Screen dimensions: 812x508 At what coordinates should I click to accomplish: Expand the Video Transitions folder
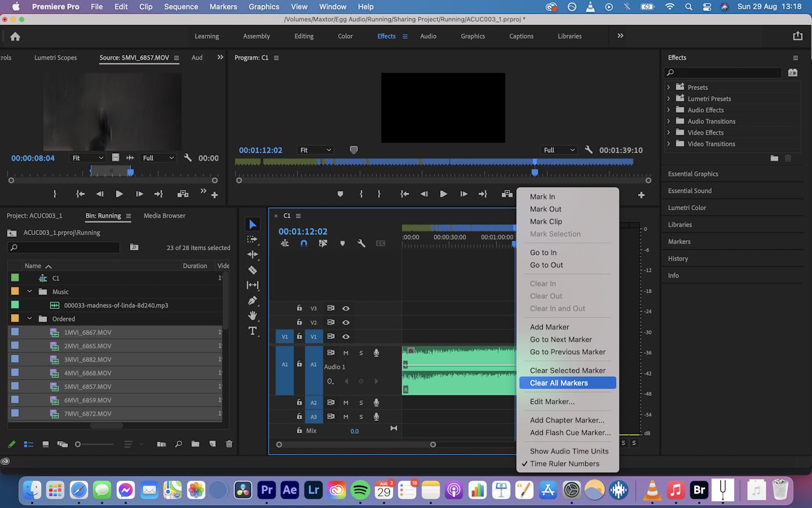669,143
